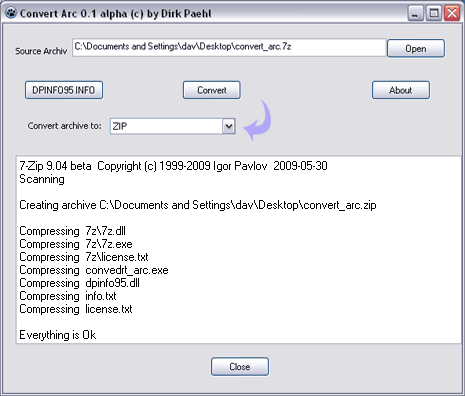Image resolution: width=465 pixels, height=396 pixels.
Task: Click the Close button at the bottom
Action: (x=240, y=367)
